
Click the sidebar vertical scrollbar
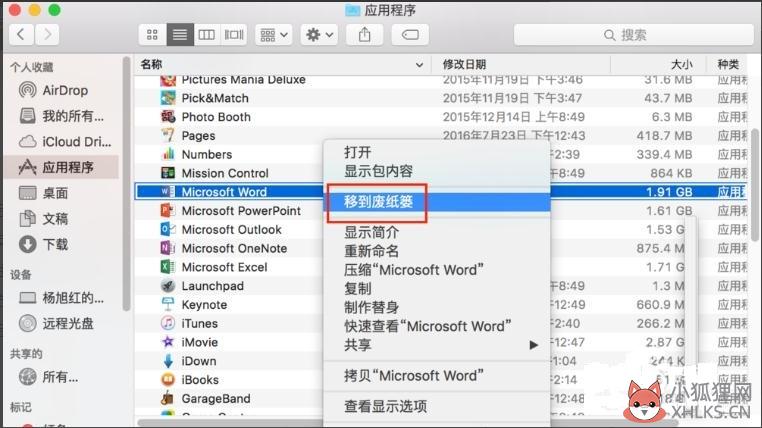(x=127, y=184)
